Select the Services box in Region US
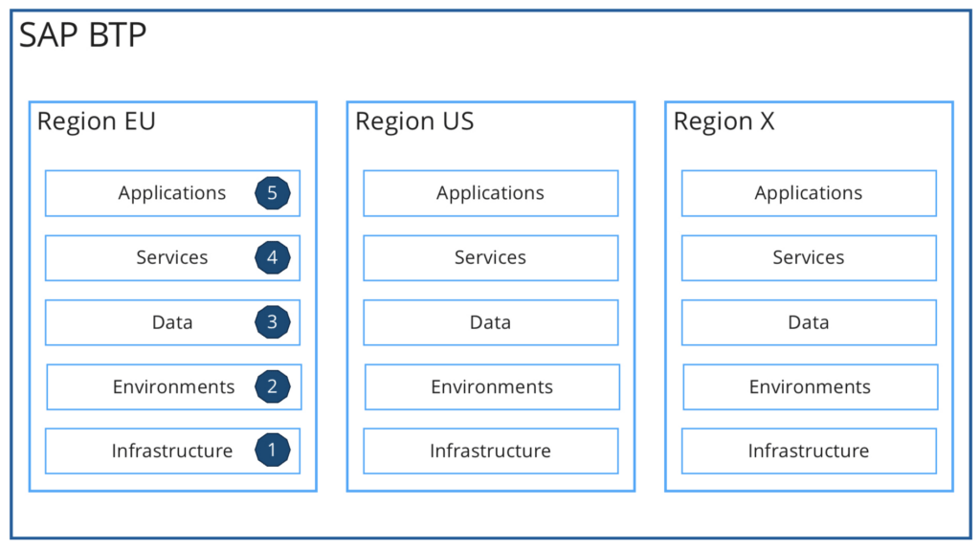 [x=490, y=257]
